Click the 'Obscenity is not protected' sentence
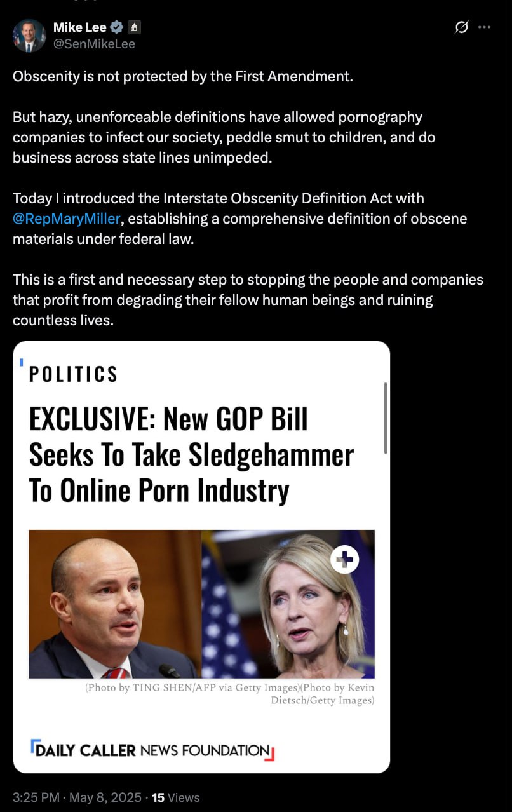 click(x=183, y=77)
